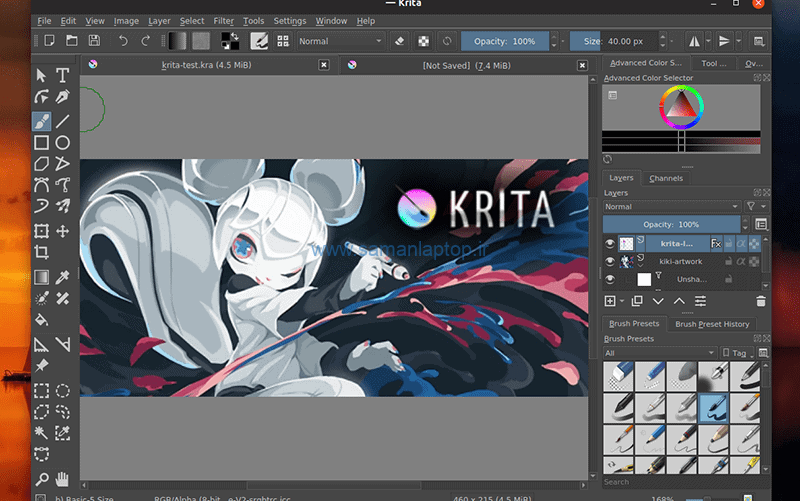Screen dimensions: 800x501
Task: Expand horizontal mirror options arrow
Action: tap(708, 41)
